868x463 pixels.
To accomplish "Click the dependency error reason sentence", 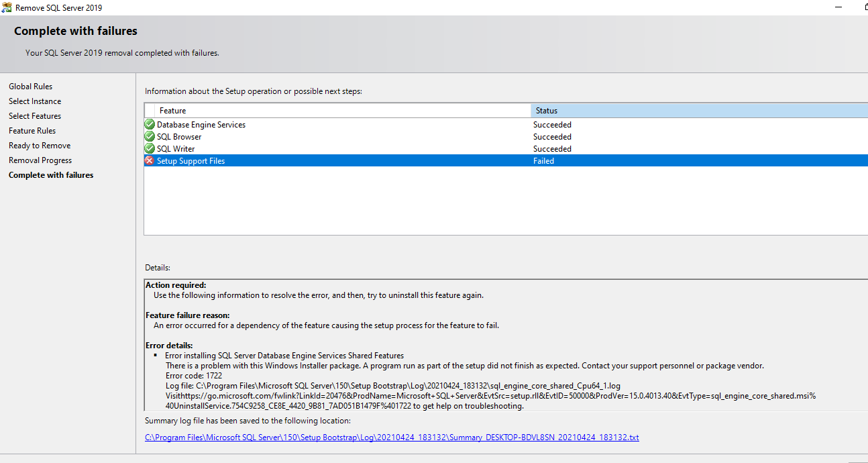I will coord(327,325).
